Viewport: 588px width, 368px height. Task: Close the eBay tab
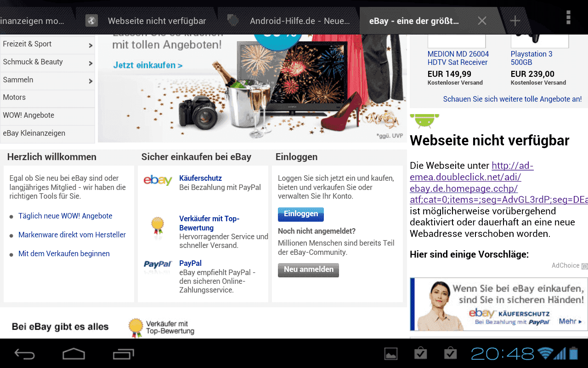pos(482,21)
